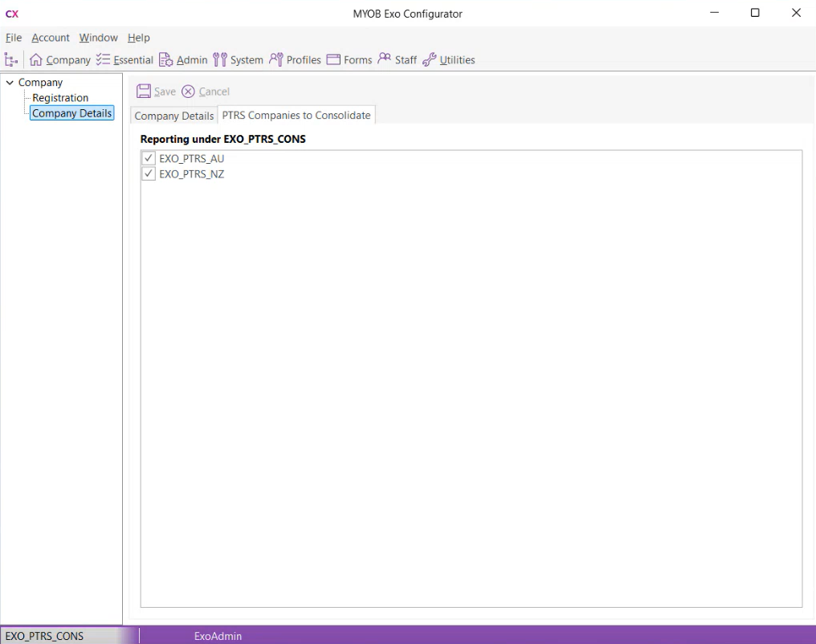Image resolution: width=816 pixels, height=644 pixels.
Task: Switch to the Company Details tab
Action: point(173,116)
